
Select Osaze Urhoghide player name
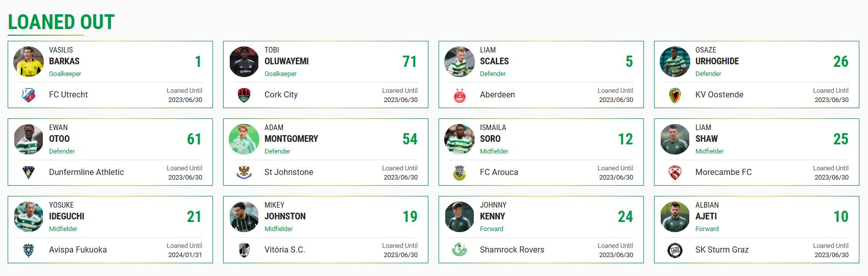pos(717,56)
